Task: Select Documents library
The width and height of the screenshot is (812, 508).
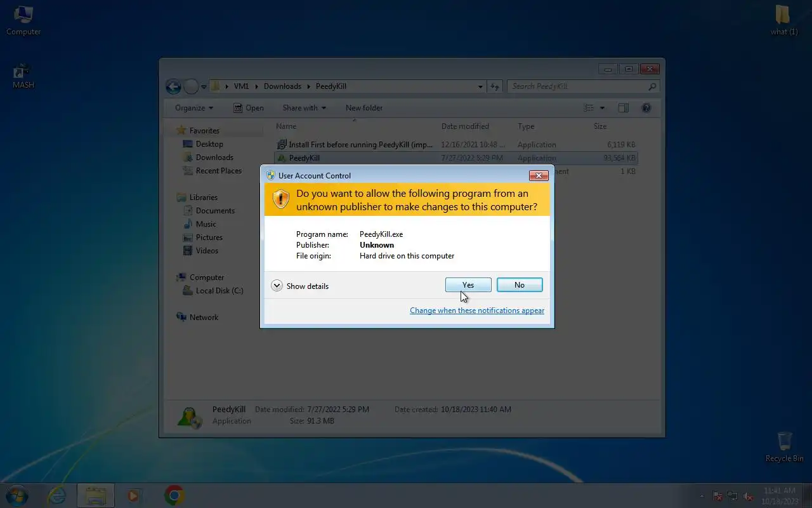Action: pyautogui.click(x=215, y=211)
